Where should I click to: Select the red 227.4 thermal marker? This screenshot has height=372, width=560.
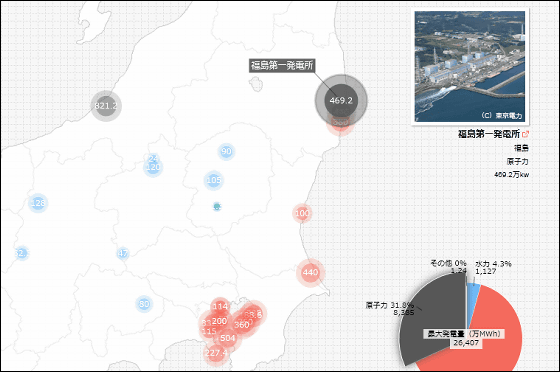[x=216, y=353]
